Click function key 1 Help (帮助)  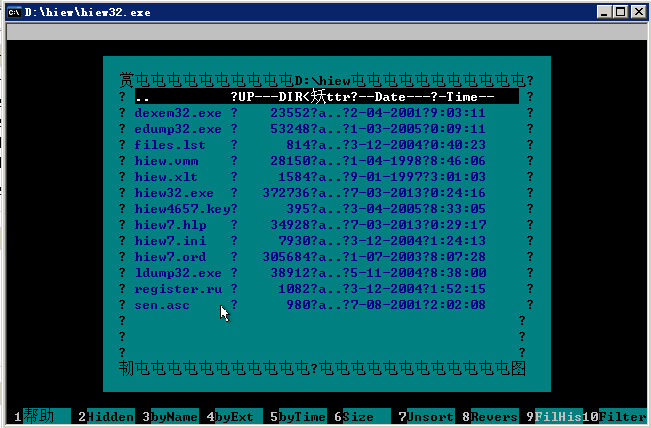click(42, 416)
